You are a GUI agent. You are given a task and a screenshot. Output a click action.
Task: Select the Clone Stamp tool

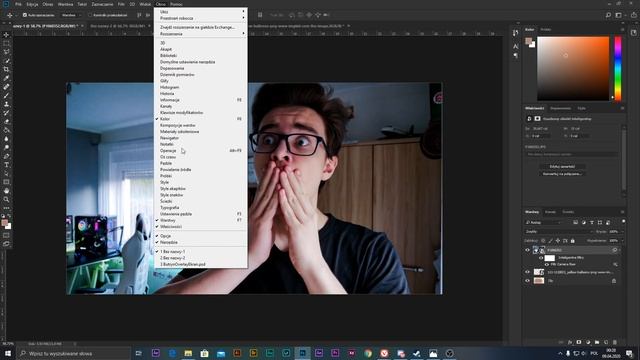tap(6, 104)
